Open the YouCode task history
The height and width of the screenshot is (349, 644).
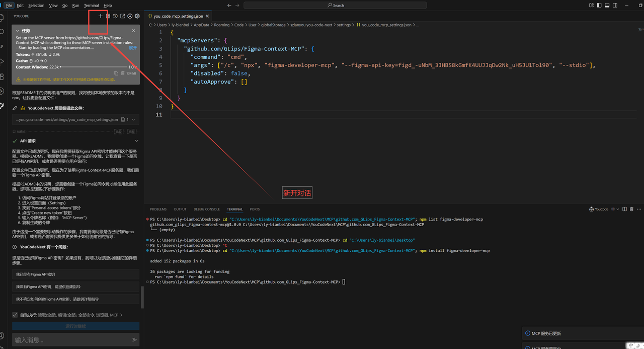pyautogui.click(x=115, y=16)
